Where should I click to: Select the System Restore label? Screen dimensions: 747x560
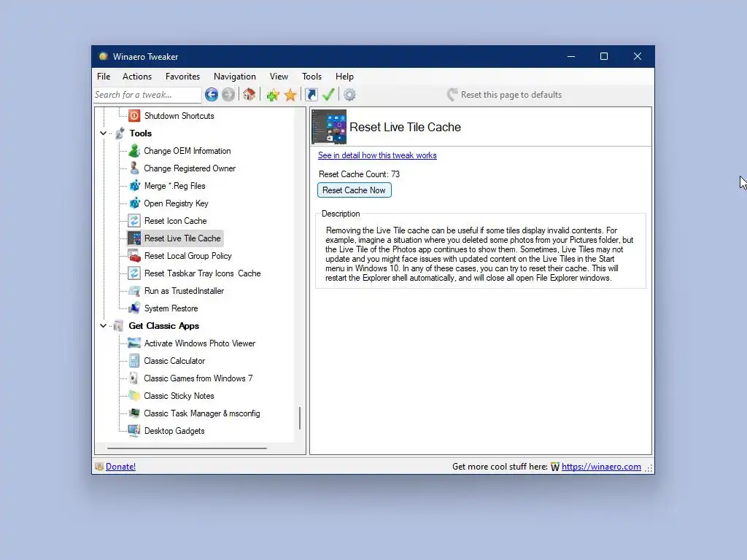pos(171,308)
